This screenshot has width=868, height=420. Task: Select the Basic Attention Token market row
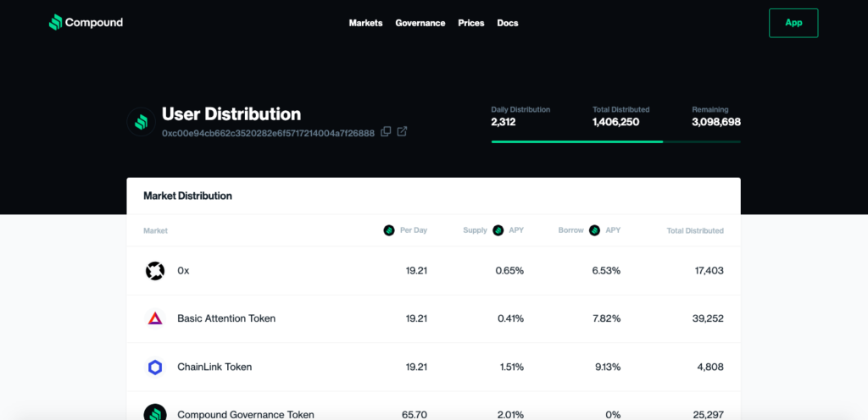point(433,318)
